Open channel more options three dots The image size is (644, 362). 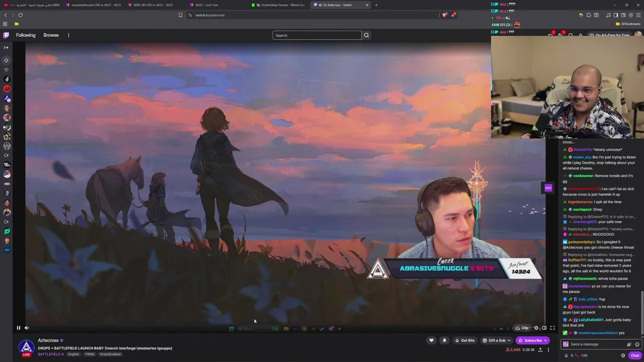click(548, 349)
